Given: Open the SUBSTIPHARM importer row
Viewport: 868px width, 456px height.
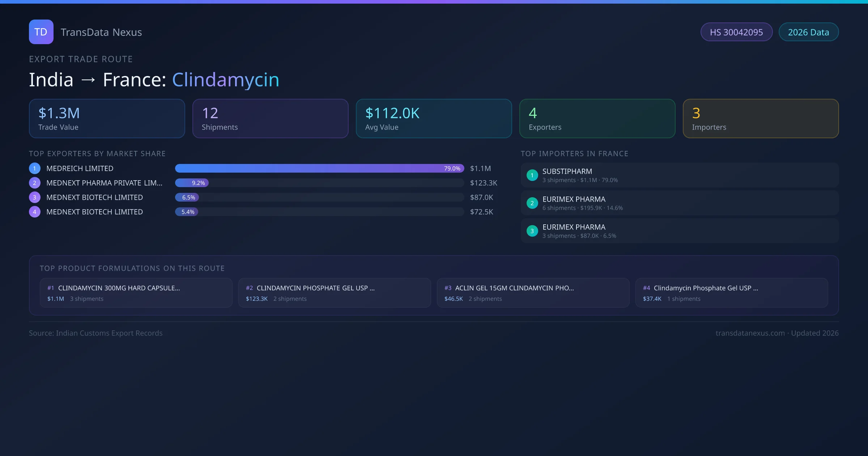Looking at the screenshot, I should [679, 175].
